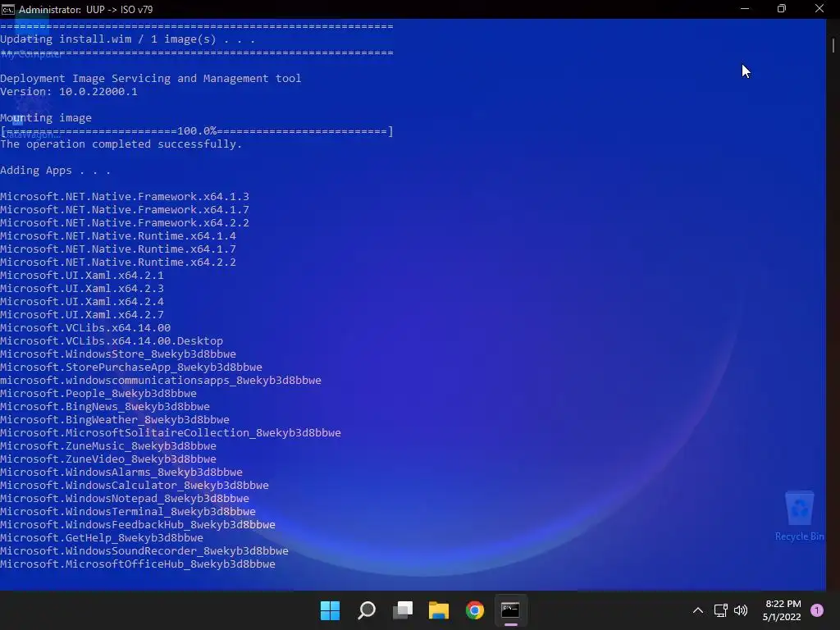
Task: Click the Adding Apps line
Action: point(55,171)
